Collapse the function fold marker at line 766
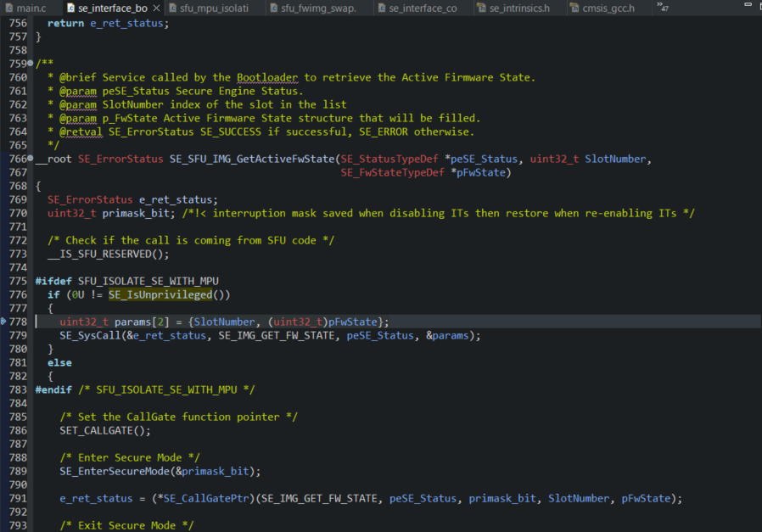Image resolution: width=762 pixels, height=532 pixels. coord(31,159)
